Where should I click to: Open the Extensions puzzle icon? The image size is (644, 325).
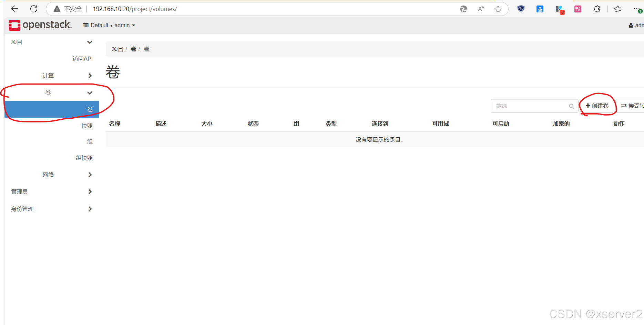pyautogui.click(x=597, y=9)
